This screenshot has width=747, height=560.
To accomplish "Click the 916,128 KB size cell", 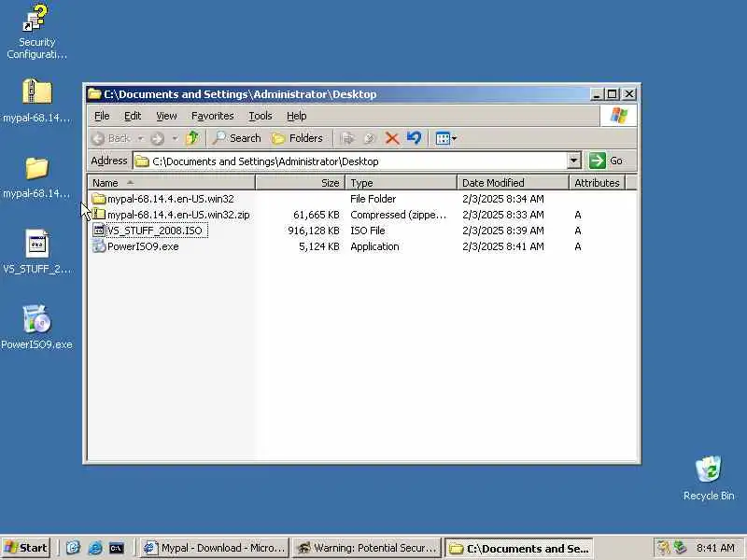I will click(314, 231).
